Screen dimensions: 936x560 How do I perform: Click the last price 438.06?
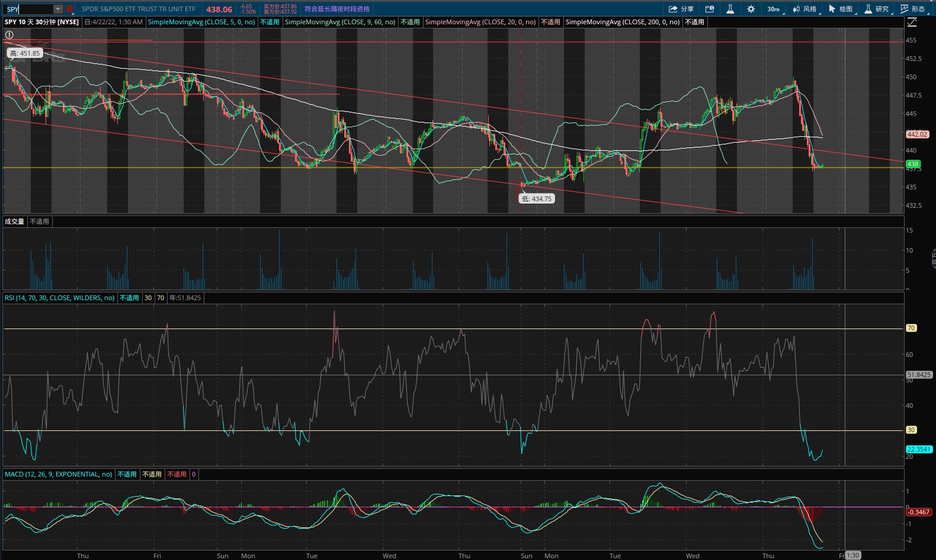click(219, 9)
